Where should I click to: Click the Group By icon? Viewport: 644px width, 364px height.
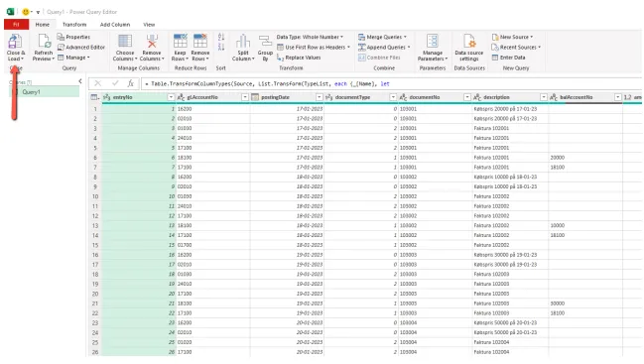point(265,41)
